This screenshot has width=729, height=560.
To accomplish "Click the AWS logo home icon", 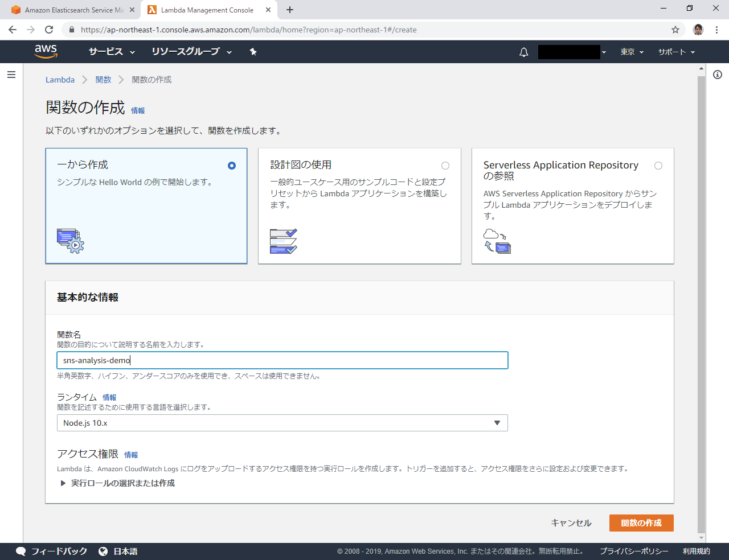I will click(46, 51).
